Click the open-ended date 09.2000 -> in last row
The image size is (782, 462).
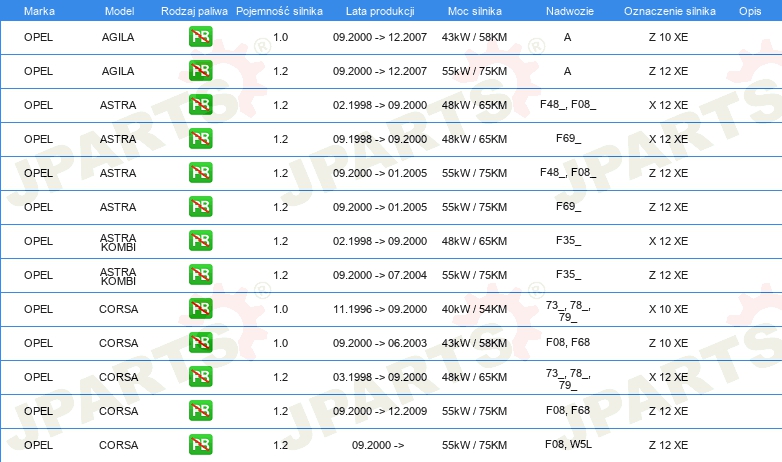coord(378,445)
